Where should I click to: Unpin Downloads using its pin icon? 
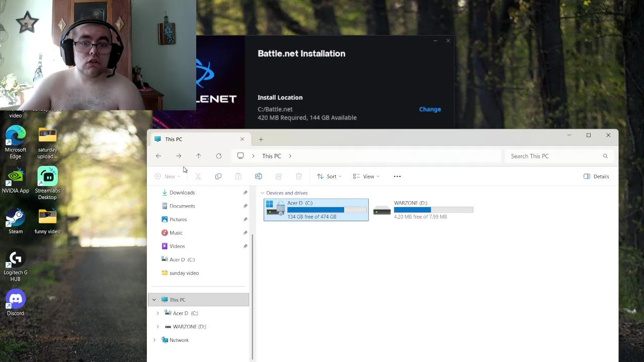pyautogui.click(x=246, y=193)
